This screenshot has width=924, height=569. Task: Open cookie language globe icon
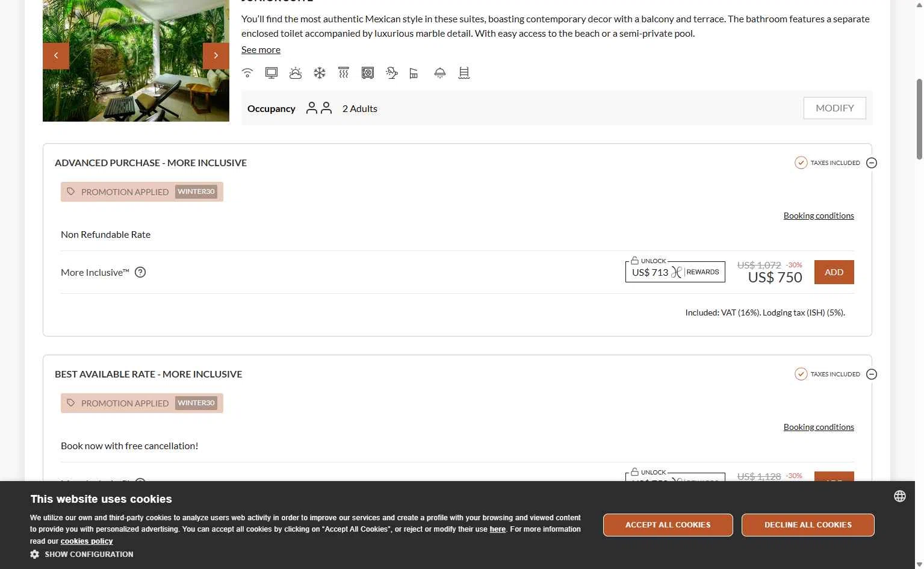pyautogui.click(x=900, y=496)
